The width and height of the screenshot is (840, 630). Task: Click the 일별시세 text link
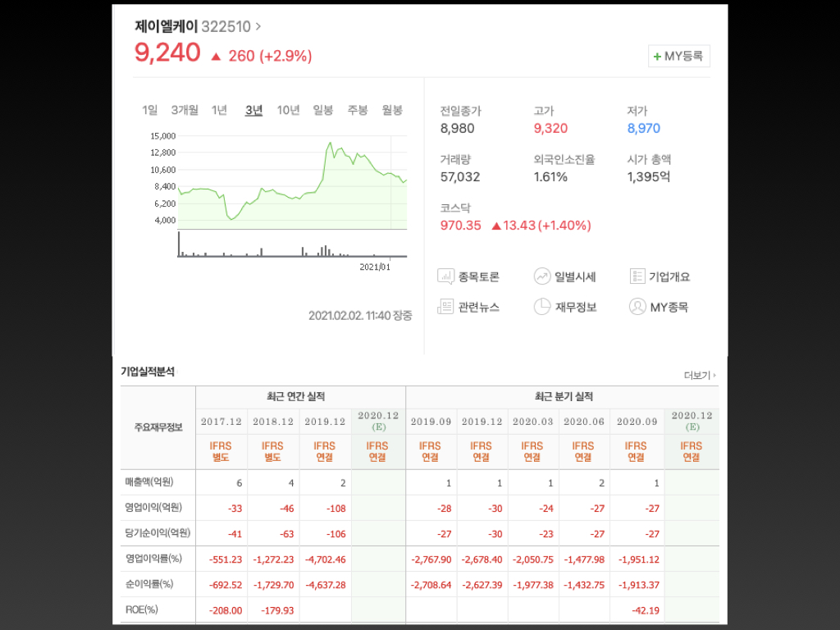575,277
